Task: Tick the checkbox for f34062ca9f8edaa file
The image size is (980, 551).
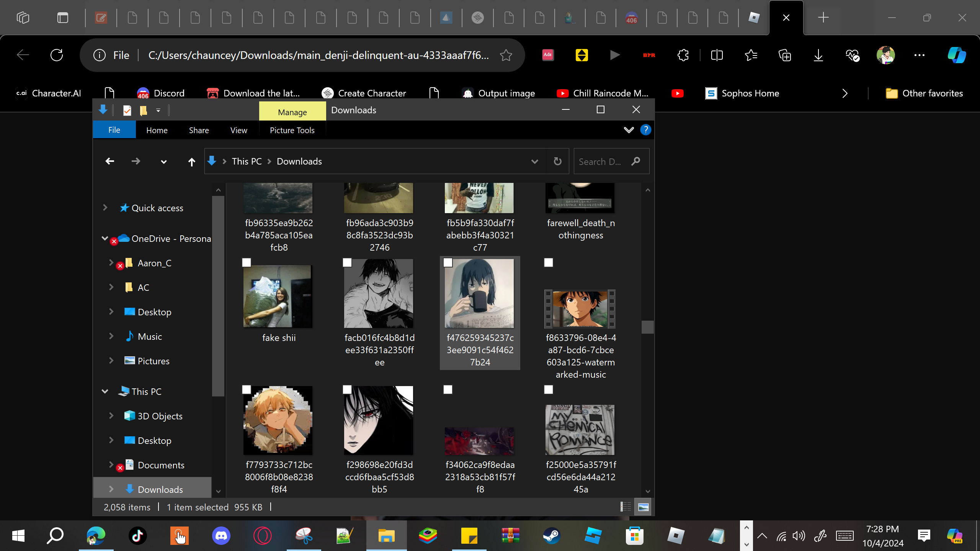Action: pos(448,390)
